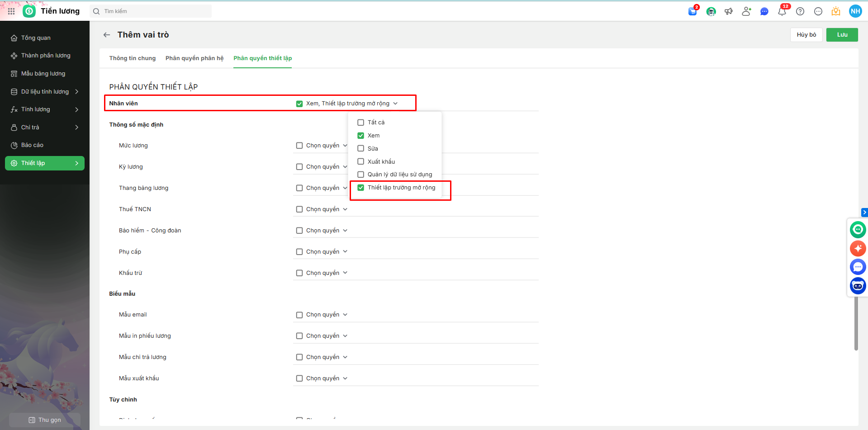Click the Mức lương row label

click(133, 146)
